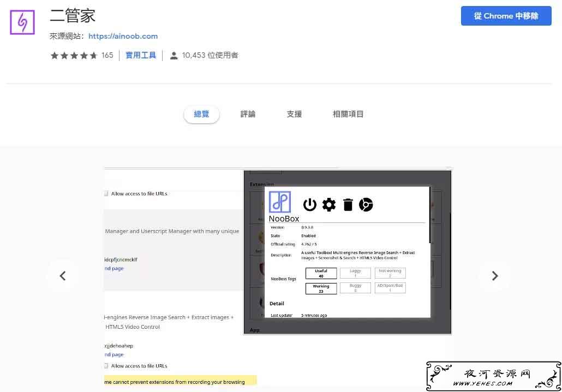
Task: Tick 'Allow access to file URLs' above Userscript Manager text
Action: [106, 194]
